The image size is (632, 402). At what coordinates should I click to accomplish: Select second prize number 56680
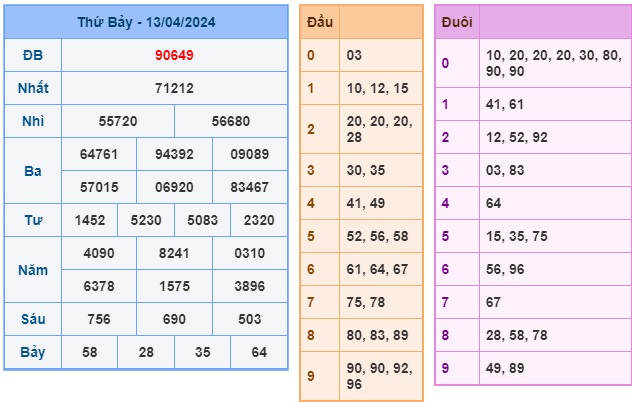pyautogui.click(x=231, y=121)
